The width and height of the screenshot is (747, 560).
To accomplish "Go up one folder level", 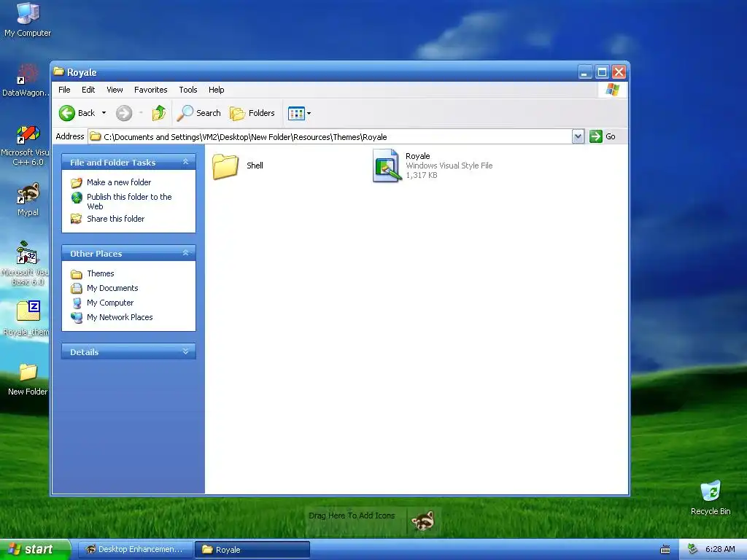I will coord(158,113).
